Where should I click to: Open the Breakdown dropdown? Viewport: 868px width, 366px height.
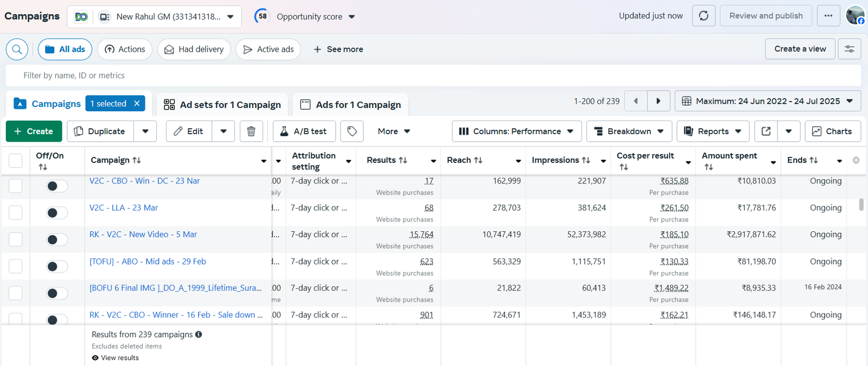pos(629,131)
